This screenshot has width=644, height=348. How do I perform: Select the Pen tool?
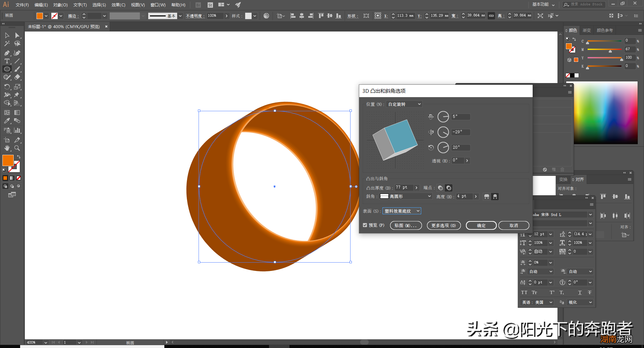7,53
